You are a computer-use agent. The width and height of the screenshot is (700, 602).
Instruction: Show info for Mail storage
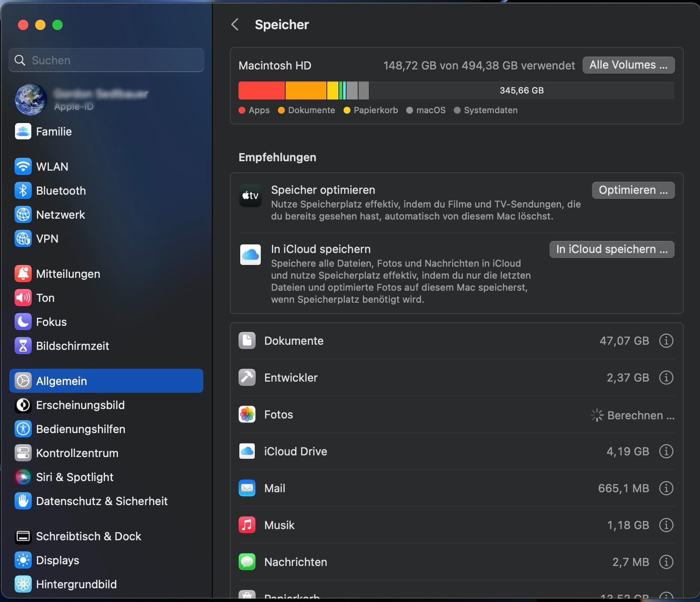pyautogui.click(x=666, y=488)
